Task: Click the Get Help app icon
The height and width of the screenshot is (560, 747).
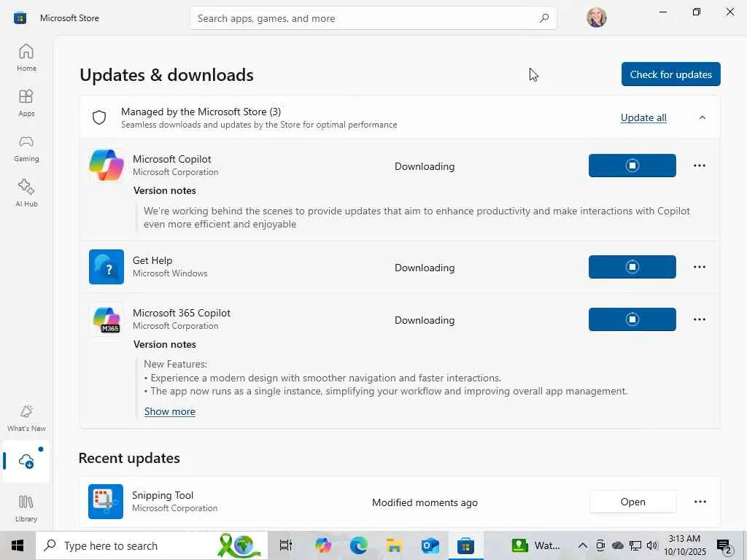Action: click(107, 267)
